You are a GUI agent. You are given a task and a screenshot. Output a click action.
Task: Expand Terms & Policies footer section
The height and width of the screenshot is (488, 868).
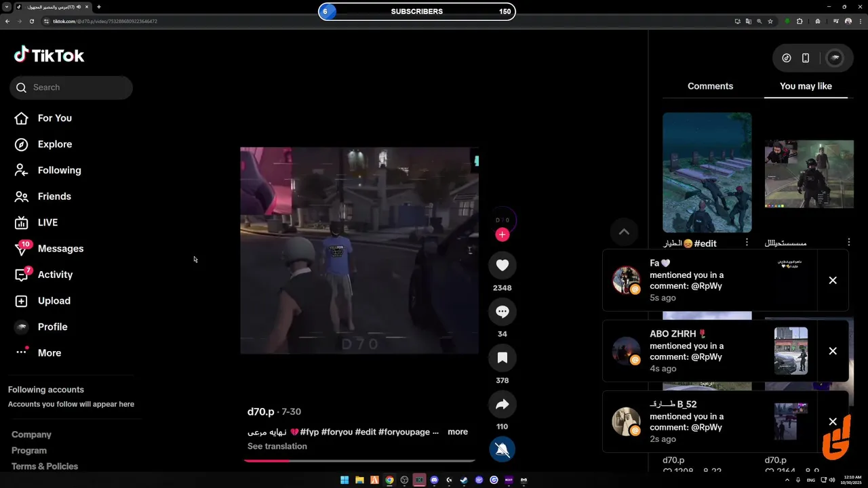45,466
